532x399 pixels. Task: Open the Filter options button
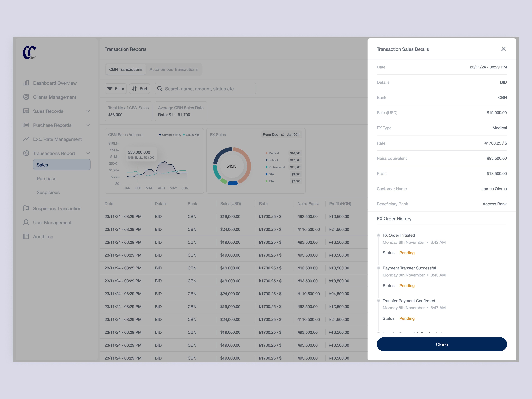point(116,89)
